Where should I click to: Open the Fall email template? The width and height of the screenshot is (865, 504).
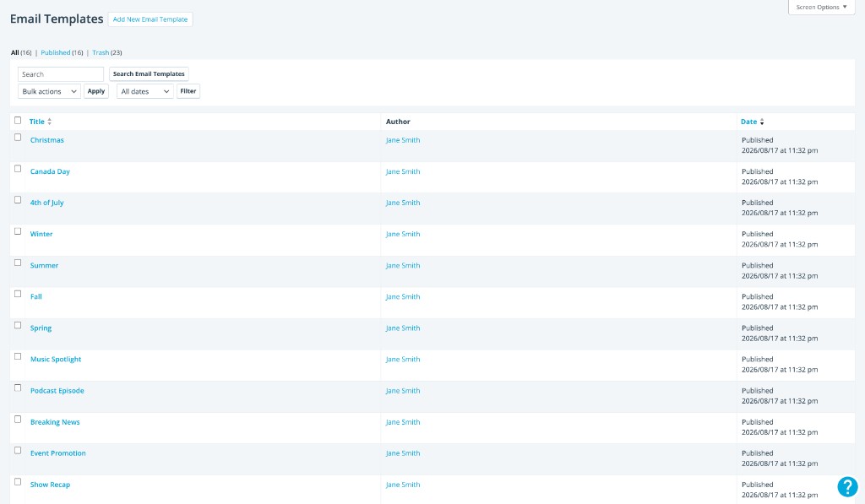35,296
